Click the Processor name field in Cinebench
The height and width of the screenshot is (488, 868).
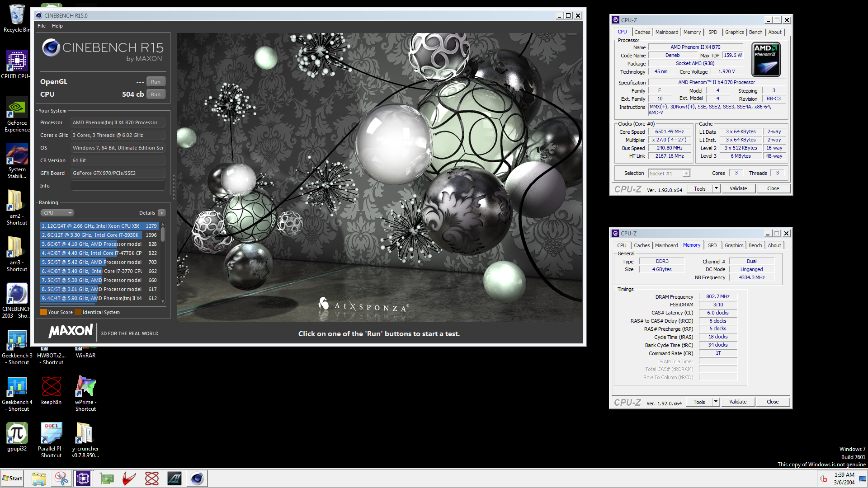coord(118,122)
